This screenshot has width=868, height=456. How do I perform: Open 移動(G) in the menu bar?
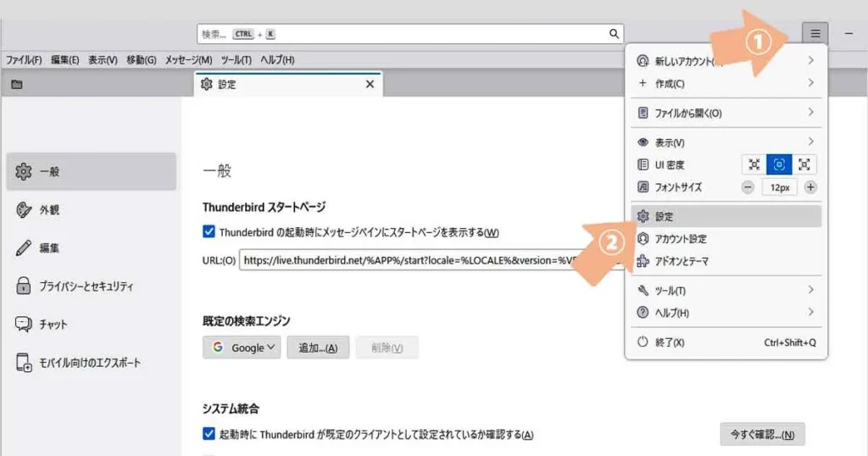pyautogui.click(x=142, y=60)
